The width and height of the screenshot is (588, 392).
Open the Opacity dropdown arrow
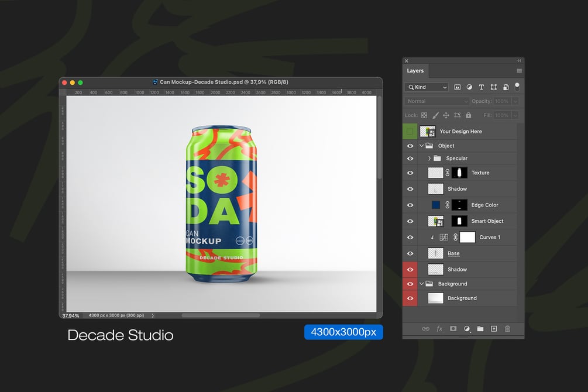tap(515, 101)
